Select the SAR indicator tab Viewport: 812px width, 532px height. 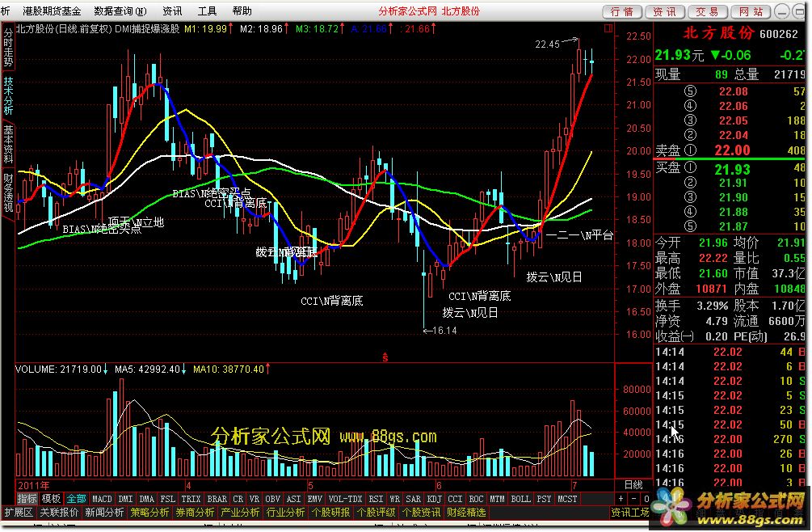pos(413,499)
